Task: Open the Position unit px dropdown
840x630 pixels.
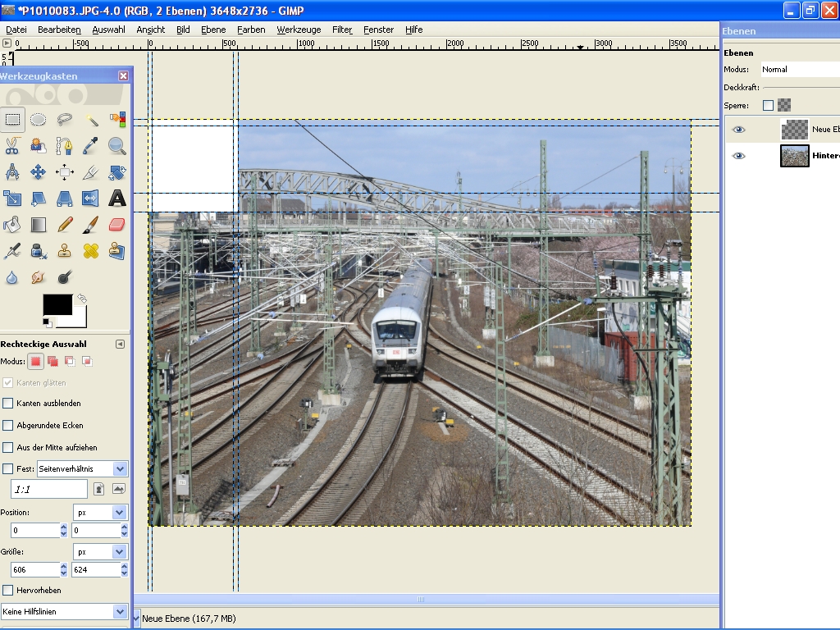Action: (x=99, y=513)
